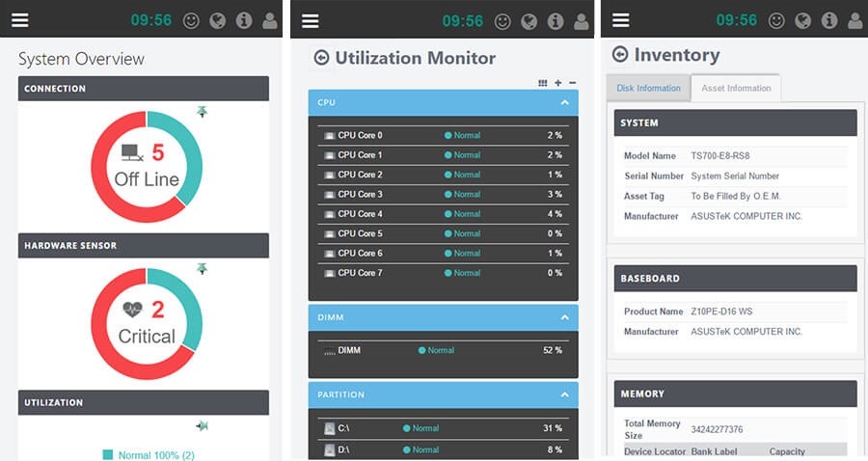Go back from Inventory page
Screen dimensions: 868x461
[x=620, y=54]
